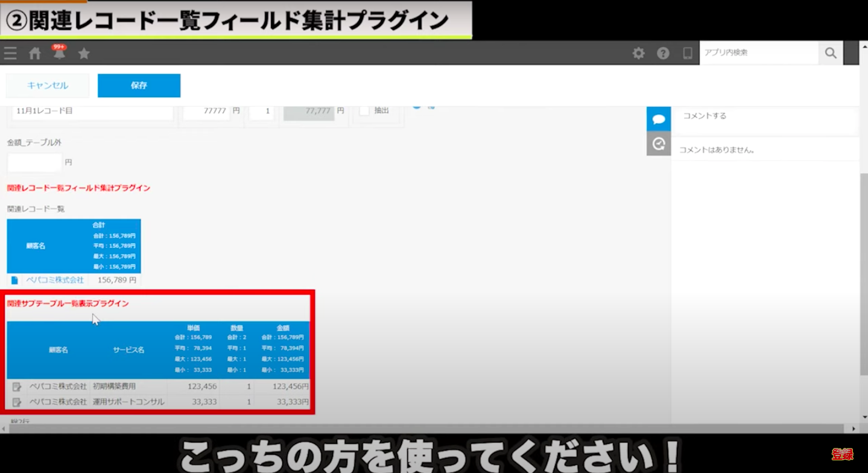Click edit icon for 運用サポートコンサル row
Image resolution: width=868 pixels, height=473 pixels.
(x=17, y=402)
